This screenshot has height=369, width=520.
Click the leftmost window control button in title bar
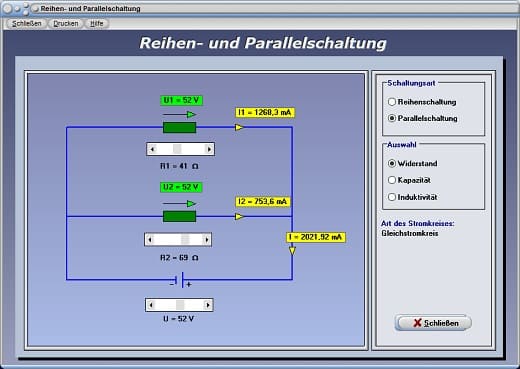coord(6,9)
